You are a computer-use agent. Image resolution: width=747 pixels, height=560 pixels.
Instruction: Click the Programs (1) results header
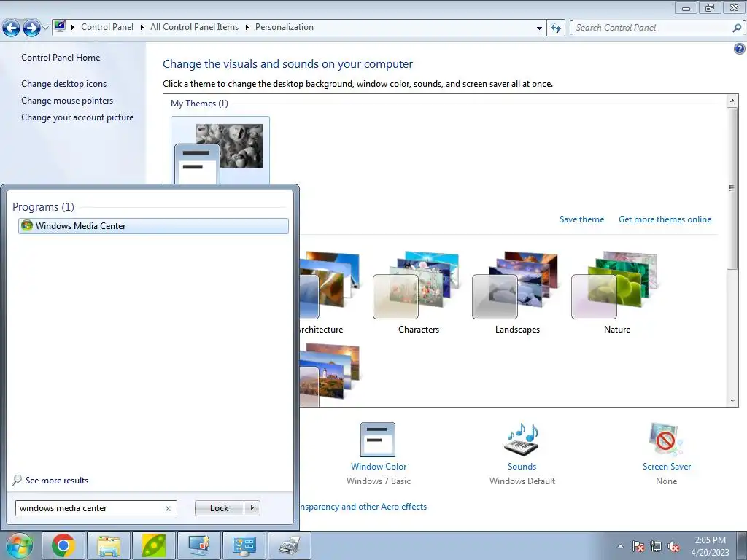43,206
